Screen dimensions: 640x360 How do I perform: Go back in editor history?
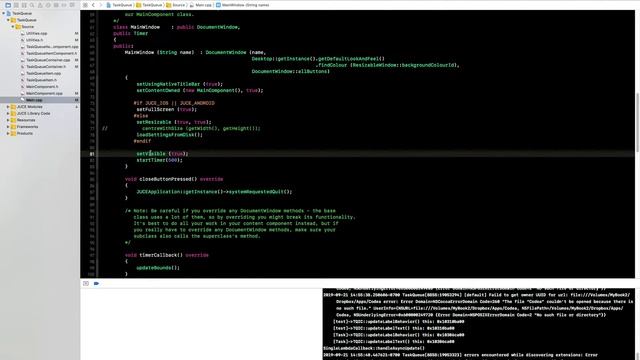[x=93, y=5]
